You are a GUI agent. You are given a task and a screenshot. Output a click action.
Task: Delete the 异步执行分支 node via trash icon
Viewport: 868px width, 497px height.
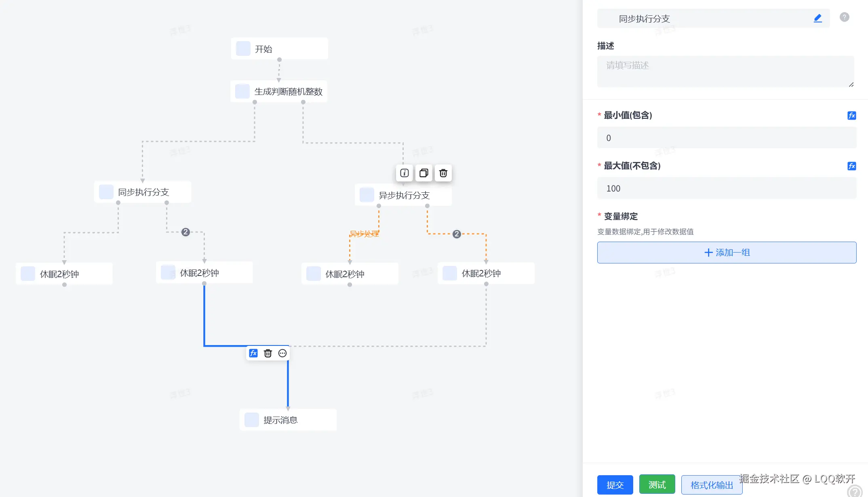[x=442, y=173]
